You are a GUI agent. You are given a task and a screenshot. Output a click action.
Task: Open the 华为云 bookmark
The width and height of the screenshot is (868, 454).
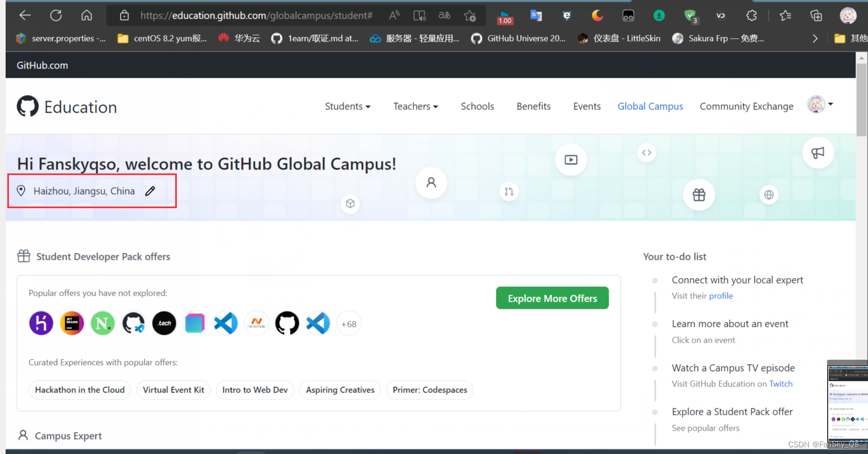[239, 38]
